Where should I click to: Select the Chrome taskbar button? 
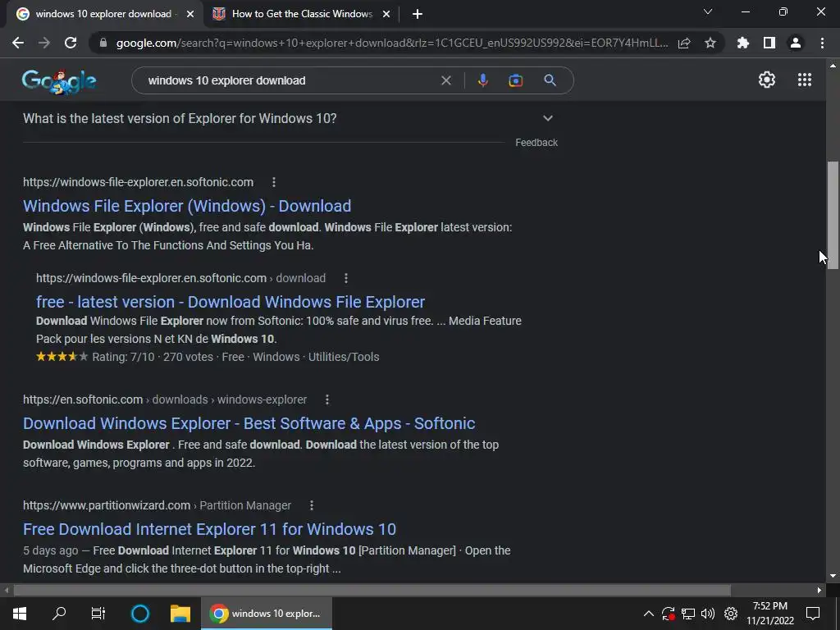[267, 614]
